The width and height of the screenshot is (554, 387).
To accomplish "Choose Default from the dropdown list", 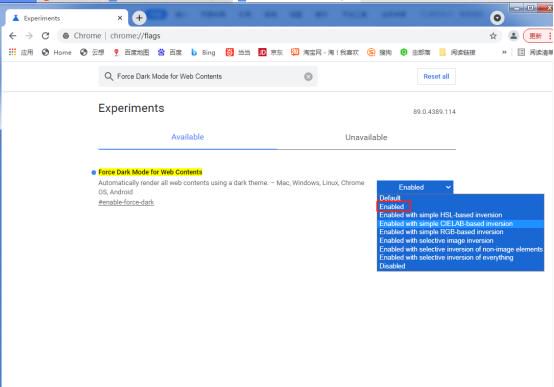I will point(390,198).
